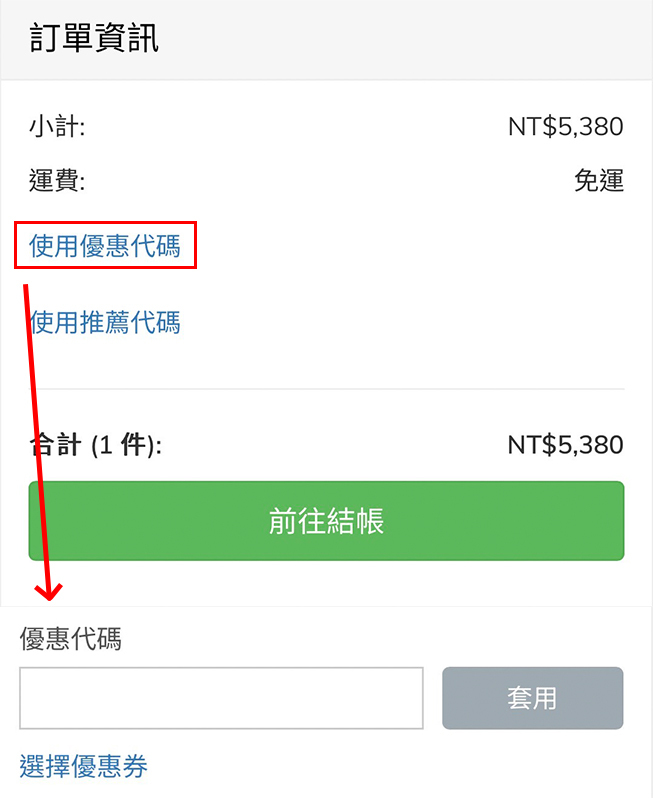Click the gray 套用 apply button

[532, 698]
